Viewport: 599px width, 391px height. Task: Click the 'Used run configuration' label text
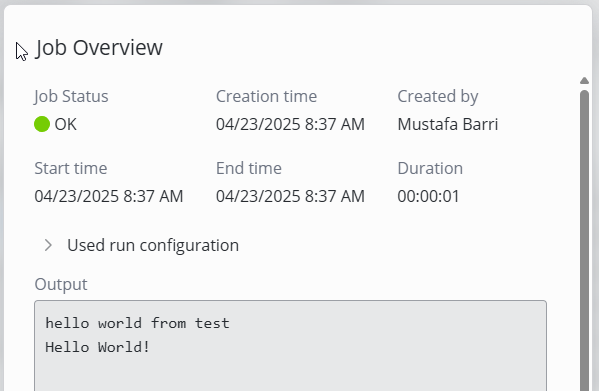tap(153, 245)
